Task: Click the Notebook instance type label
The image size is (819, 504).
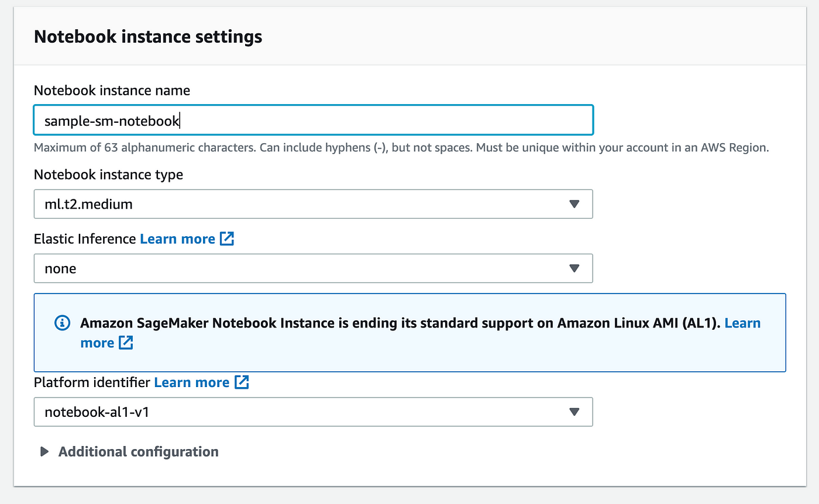Action: tap(108, 175)
